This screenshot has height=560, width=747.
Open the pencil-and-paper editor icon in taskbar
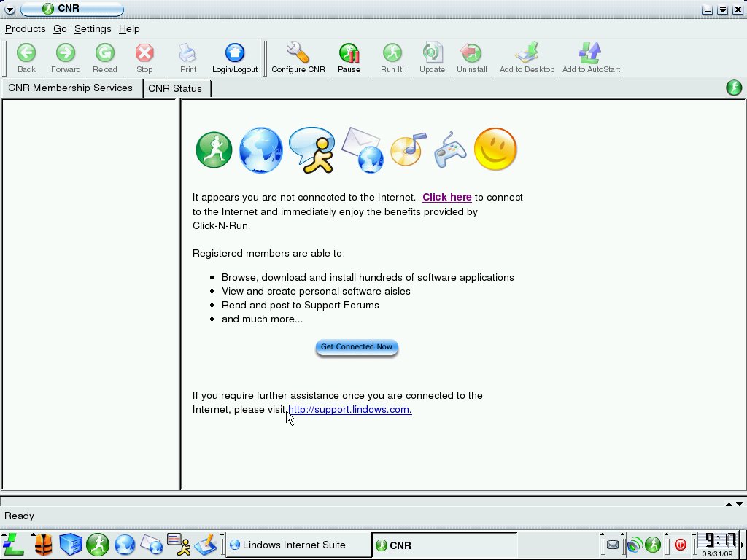point(206,545)
